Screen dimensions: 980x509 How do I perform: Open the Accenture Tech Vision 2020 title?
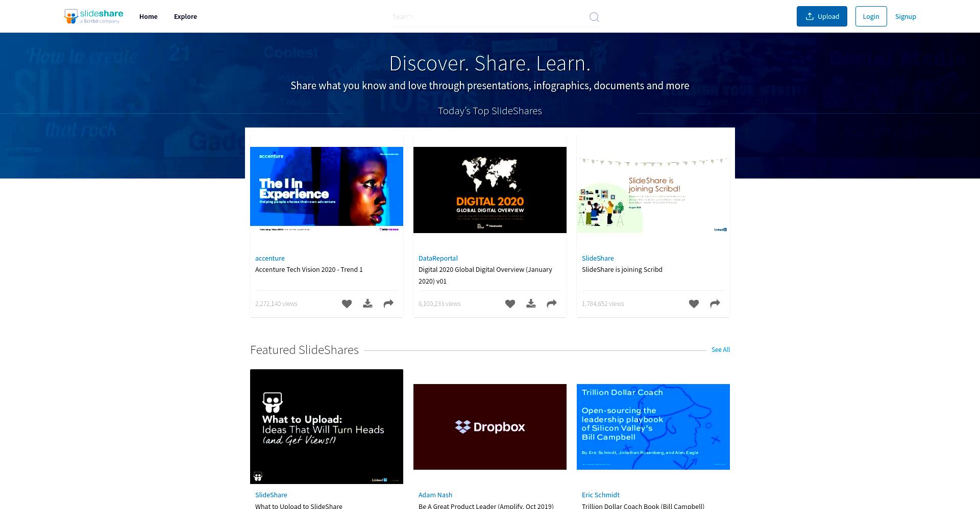[x=309, y=269]
